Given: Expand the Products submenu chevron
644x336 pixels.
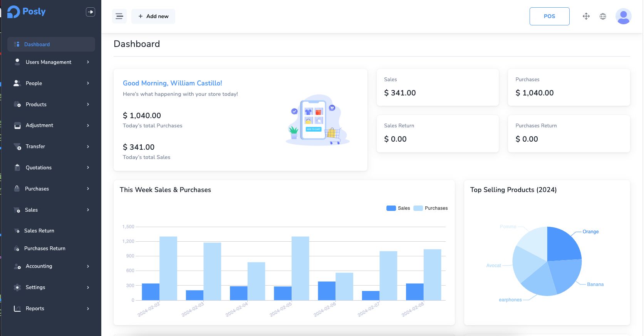Looking at the screenshot, I should click(88, 104).
